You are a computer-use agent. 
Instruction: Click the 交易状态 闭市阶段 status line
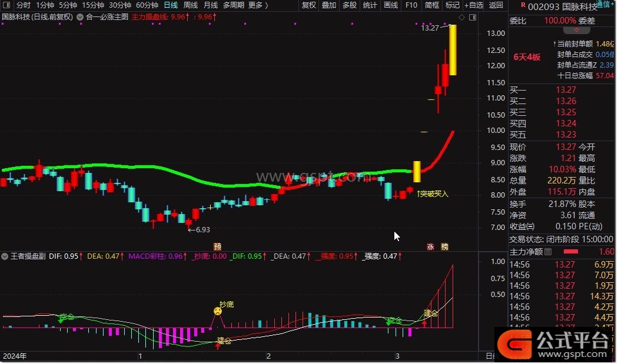tap(561, 239)
